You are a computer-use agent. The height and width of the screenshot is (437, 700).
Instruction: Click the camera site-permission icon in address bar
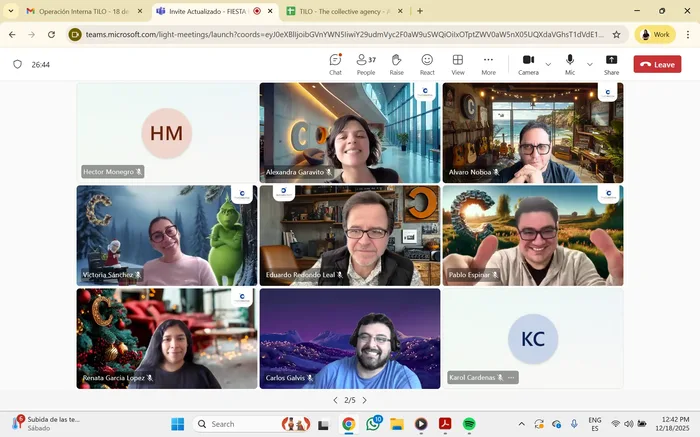pos(75,34)
